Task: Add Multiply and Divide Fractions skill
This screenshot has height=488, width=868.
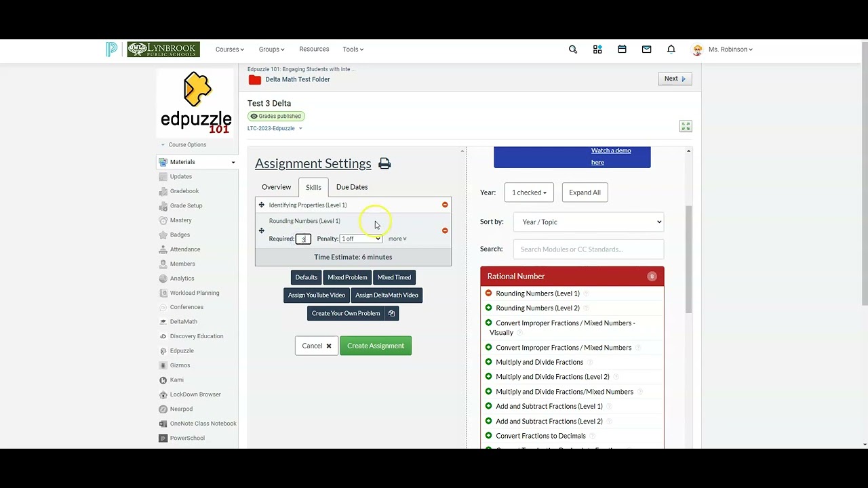Action: pyautogui.click(x=488, y=362)
